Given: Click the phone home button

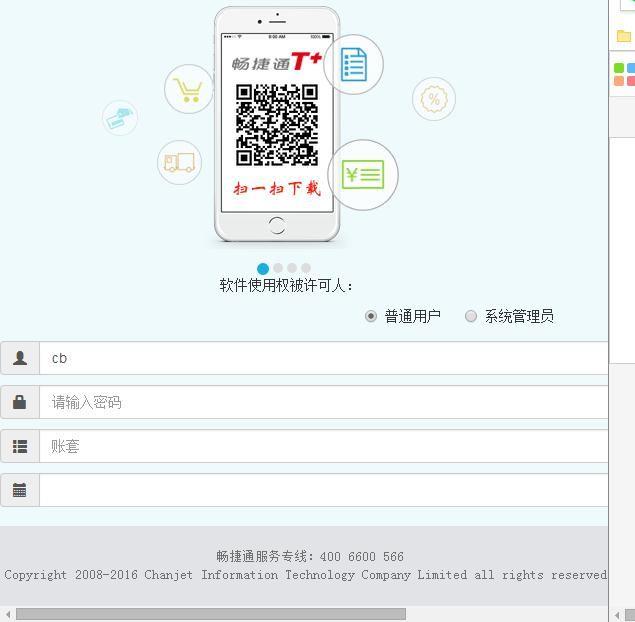Looking at the screenshot, I should (x=277, y=225).
